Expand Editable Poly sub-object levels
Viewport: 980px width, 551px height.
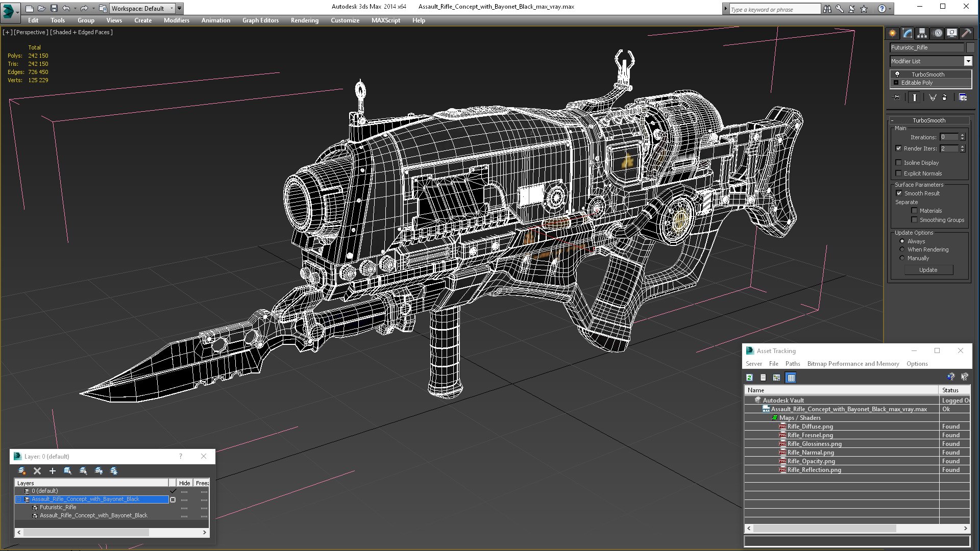point(896,83)
